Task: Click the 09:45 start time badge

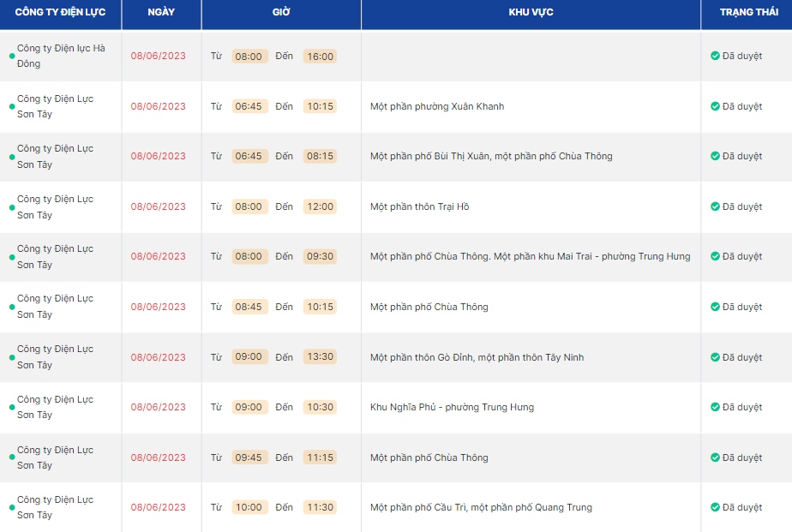Action: tap(249, 457)
